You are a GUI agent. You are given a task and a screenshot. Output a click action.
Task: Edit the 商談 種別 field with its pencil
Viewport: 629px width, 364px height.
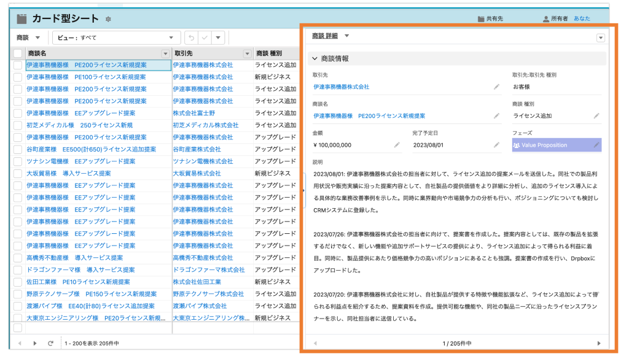(596, 116)
